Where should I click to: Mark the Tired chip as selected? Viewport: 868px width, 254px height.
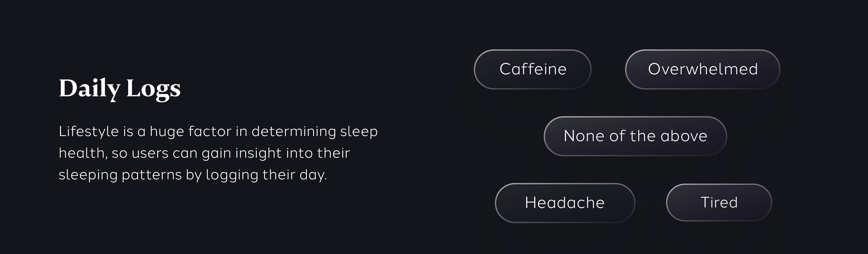719,203
